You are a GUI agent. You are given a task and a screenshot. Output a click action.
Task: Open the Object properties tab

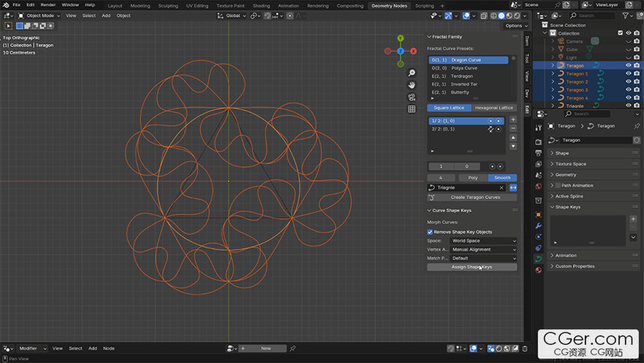click(x=539, y=214)
